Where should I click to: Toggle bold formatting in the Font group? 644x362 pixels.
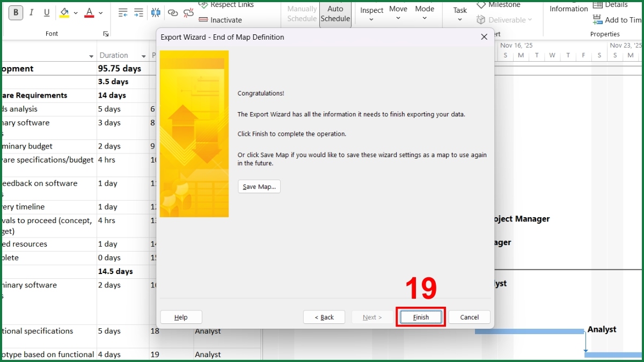16,12
